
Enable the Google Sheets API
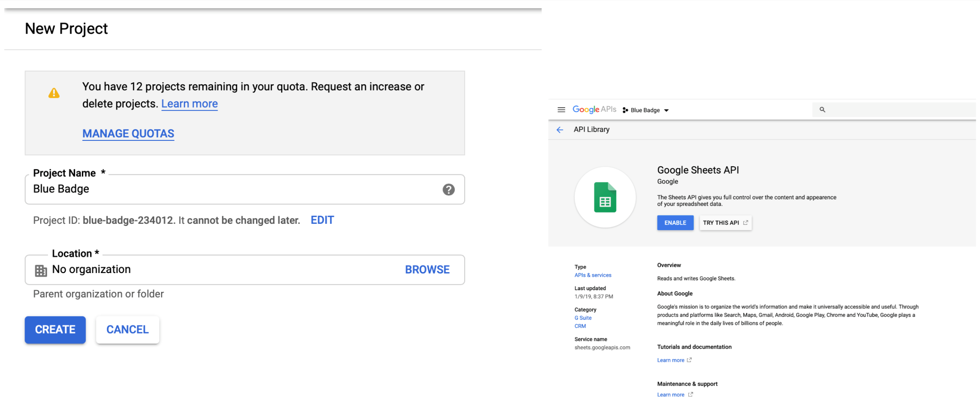tap(675, 223)
